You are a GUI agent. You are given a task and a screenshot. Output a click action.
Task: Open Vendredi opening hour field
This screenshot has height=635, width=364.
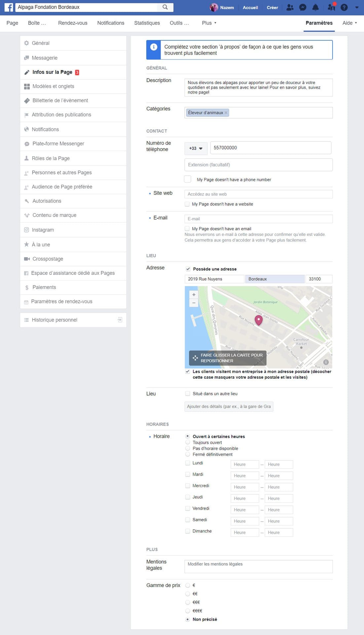(x=245, y=510)
